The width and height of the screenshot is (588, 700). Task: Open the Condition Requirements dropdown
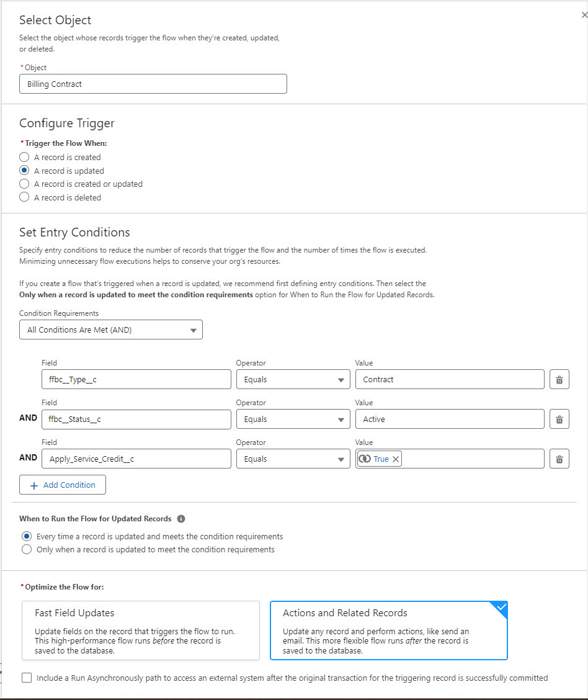tap(110, 330)
